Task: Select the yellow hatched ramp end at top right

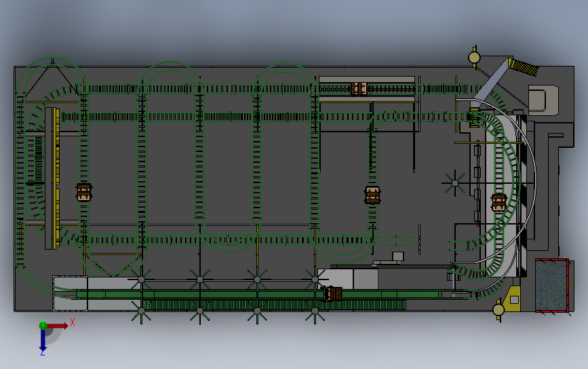Action: pyautogui.click(x=524, y=66)
